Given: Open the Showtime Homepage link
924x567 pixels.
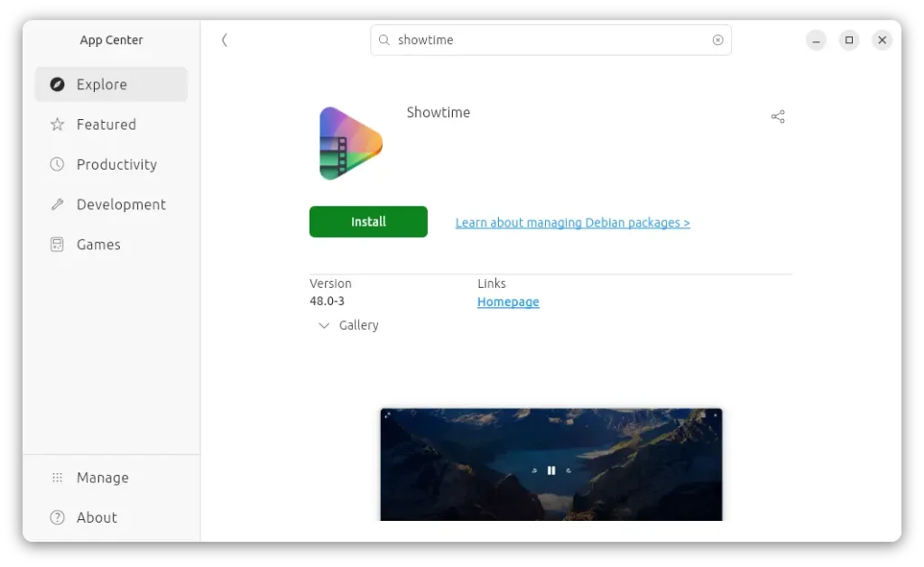Looking at the screenshot, I should 508,302.
